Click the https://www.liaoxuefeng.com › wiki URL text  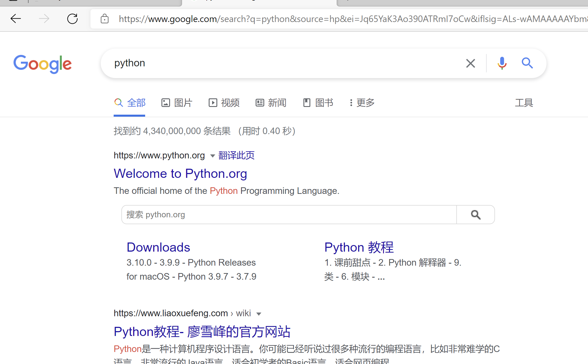click(x=182, y=313)
